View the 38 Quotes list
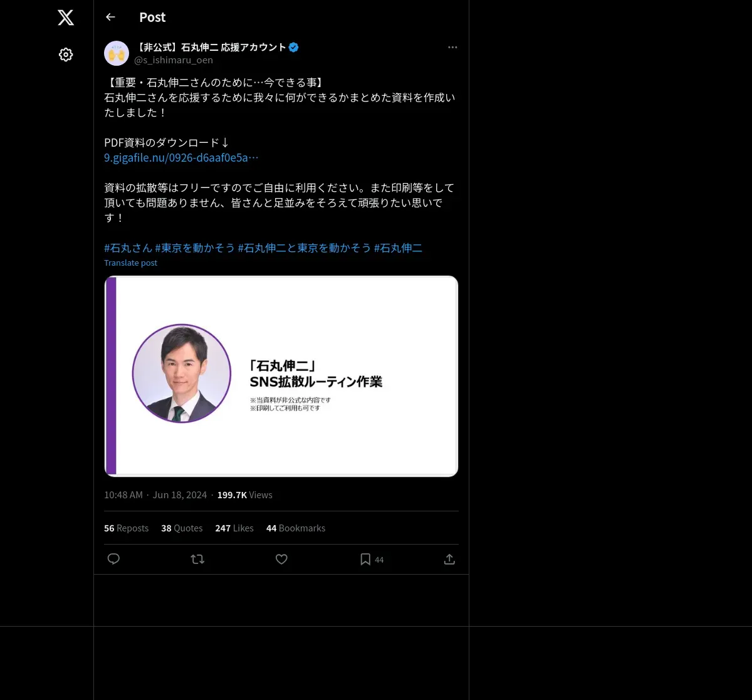The width and height of the screenshot is (752, 700). click(182, 528)
